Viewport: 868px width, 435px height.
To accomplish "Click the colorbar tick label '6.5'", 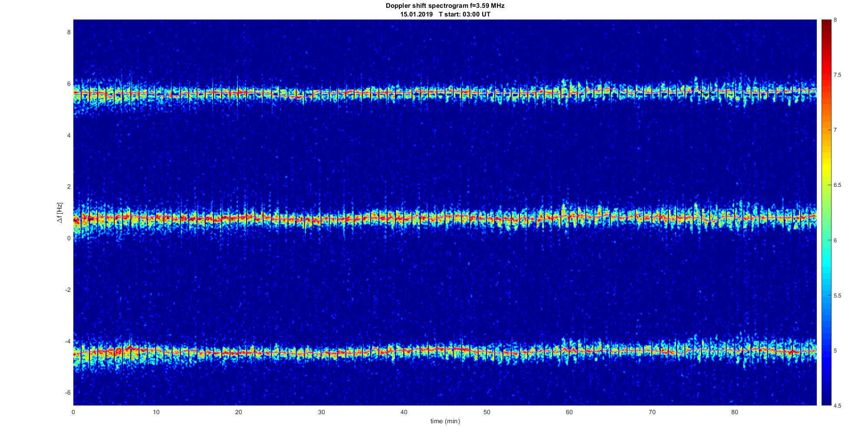I will pos(837,185).
